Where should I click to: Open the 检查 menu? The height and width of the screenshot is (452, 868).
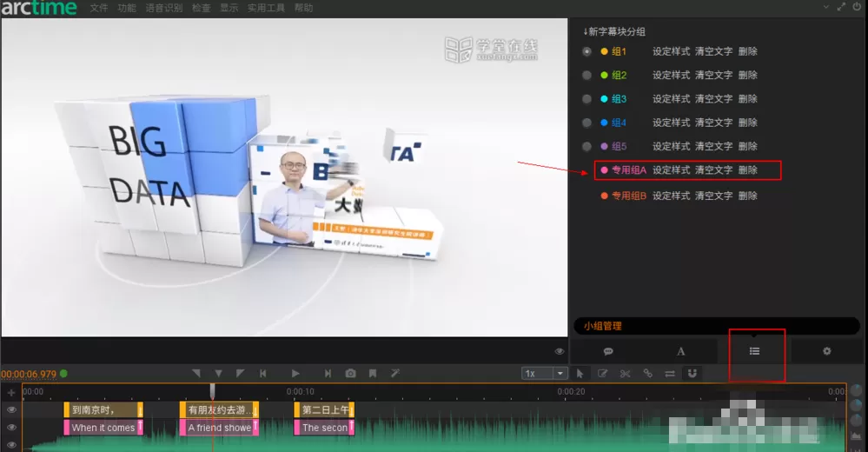pos(201,8)
